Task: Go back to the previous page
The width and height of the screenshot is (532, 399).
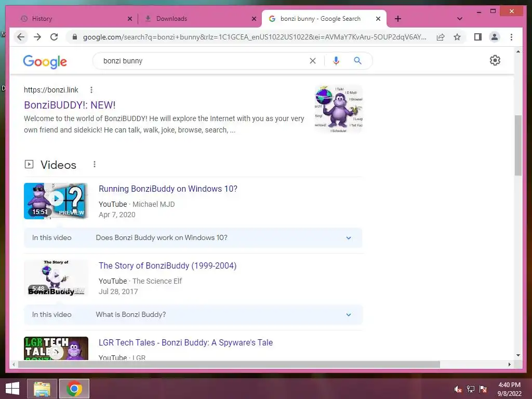Action: pos(21,37)
